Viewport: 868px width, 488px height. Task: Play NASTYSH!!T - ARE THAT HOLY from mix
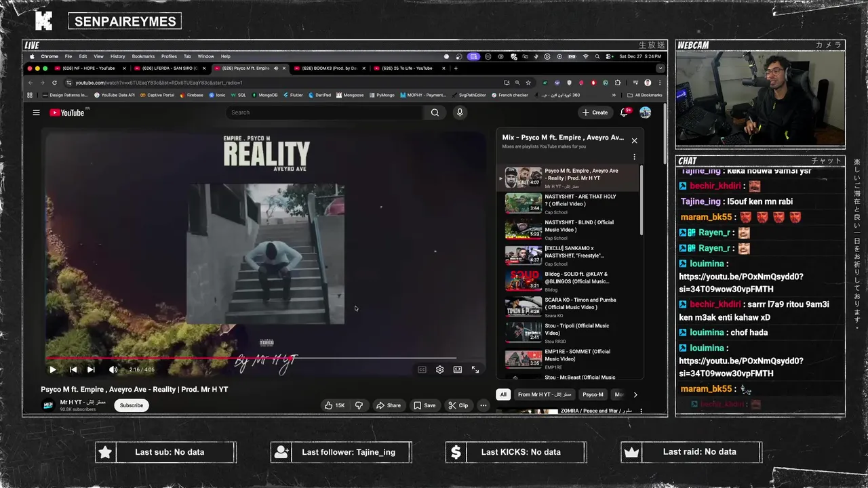pyautogui.click(x=570, y=203)
